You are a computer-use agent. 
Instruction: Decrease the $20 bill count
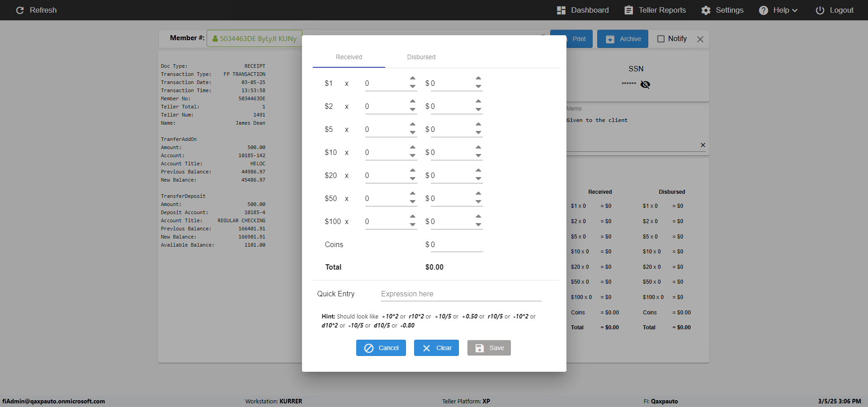413,179
